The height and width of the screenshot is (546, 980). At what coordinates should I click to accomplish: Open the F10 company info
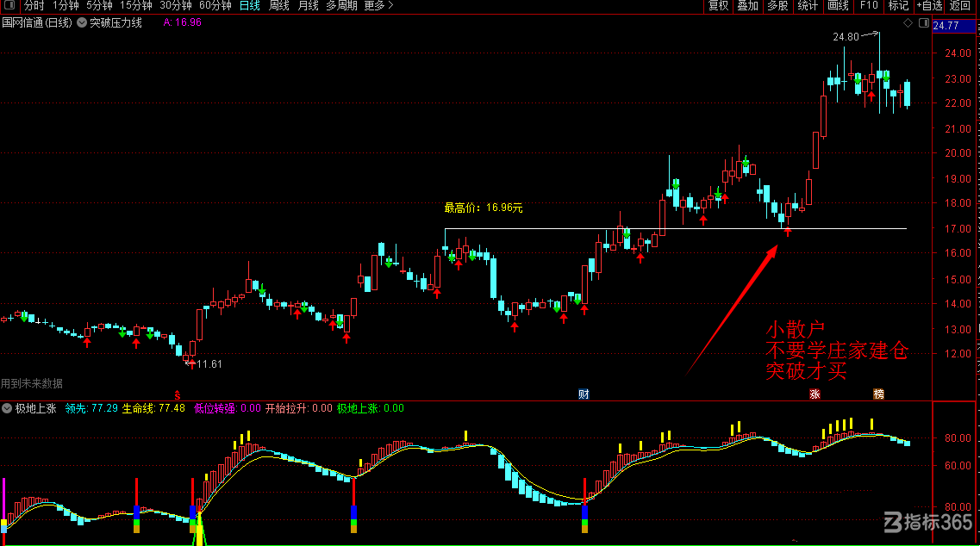tap(869, 6)
